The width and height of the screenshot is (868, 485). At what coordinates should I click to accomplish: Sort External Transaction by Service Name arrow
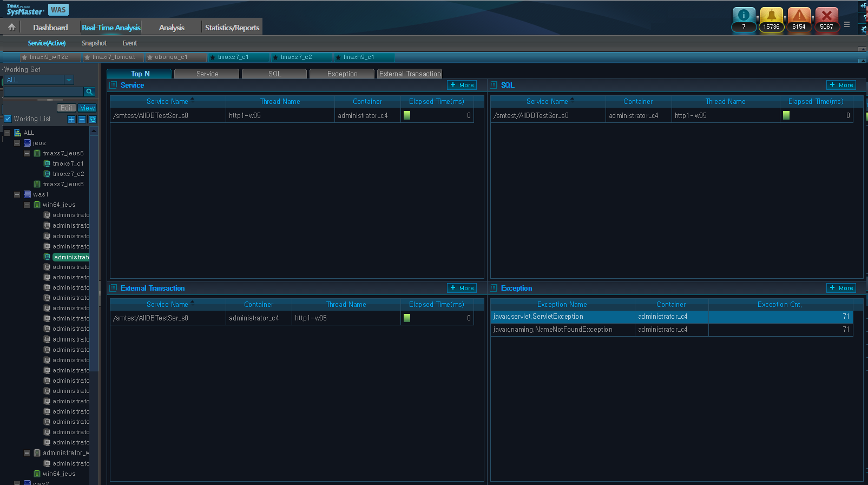(x=193, y=303)
